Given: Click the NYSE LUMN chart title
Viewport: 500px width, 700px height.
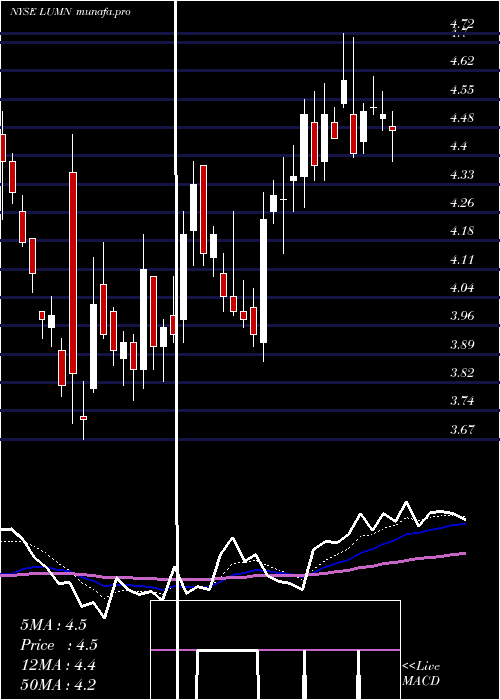Looking at the screenshot, I should pyautogui.click(x=70, y=12).
